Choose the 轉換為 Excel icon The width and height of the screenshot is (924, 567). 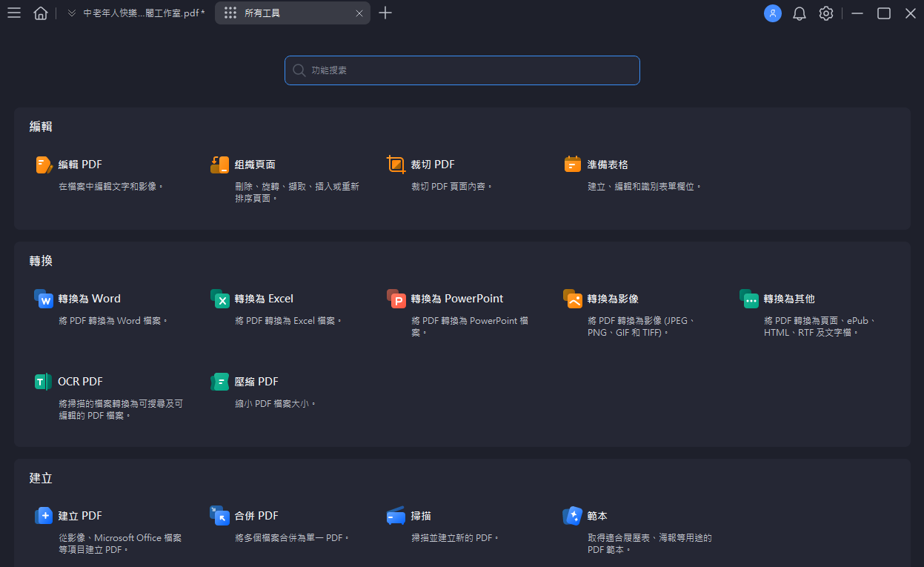click(x=220, y=299)
